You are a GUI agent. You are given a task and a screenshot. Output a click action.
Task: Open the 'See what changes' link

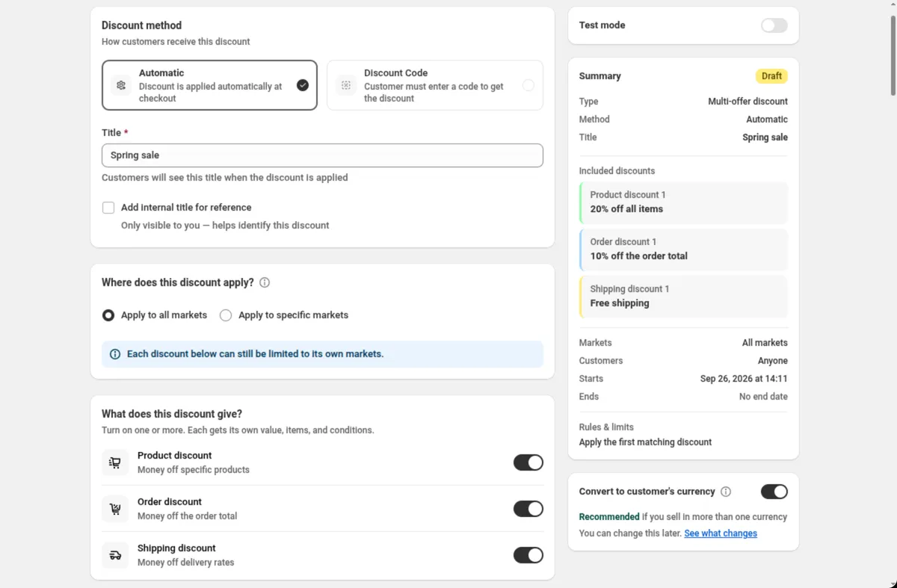tap(721, 533)
